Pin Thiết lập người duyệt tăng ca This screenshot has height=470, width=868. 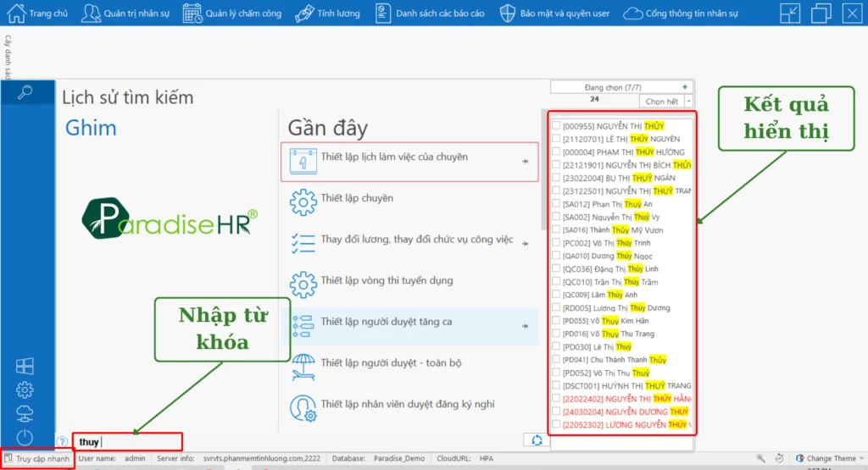click(x=525, y=326)
